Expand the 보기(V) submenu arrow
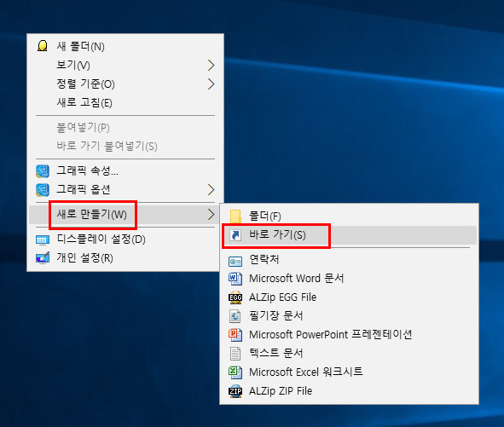Viewport: 504px width, 427px height. [211, 66]
